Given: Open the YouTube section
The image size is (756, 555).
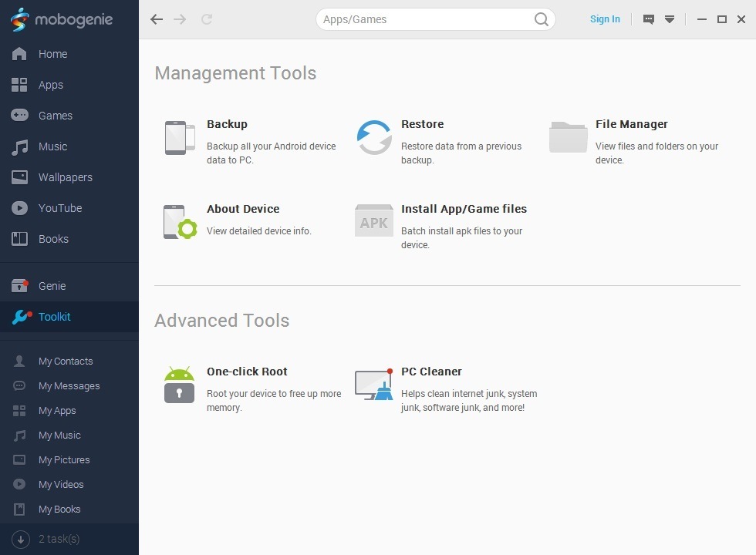Looking at the screenshot, I should 60,208.
